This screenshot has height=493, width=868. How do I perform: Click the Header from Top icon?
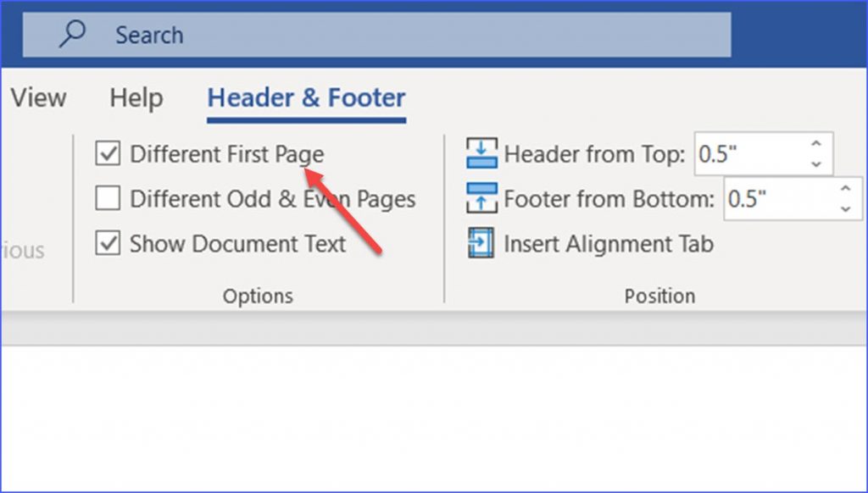tap(481, 153)
